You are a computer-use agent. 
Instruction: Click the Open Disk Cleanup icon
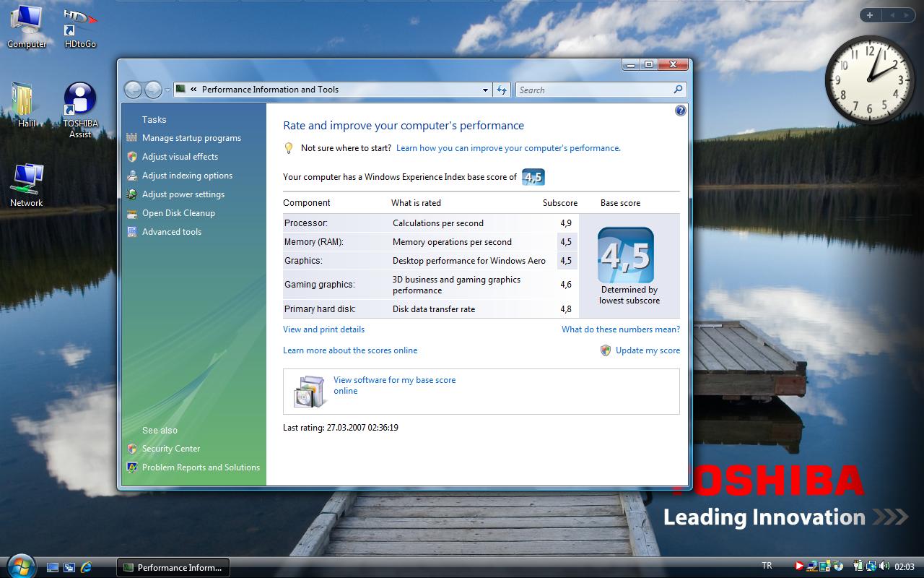coord(131,213)
